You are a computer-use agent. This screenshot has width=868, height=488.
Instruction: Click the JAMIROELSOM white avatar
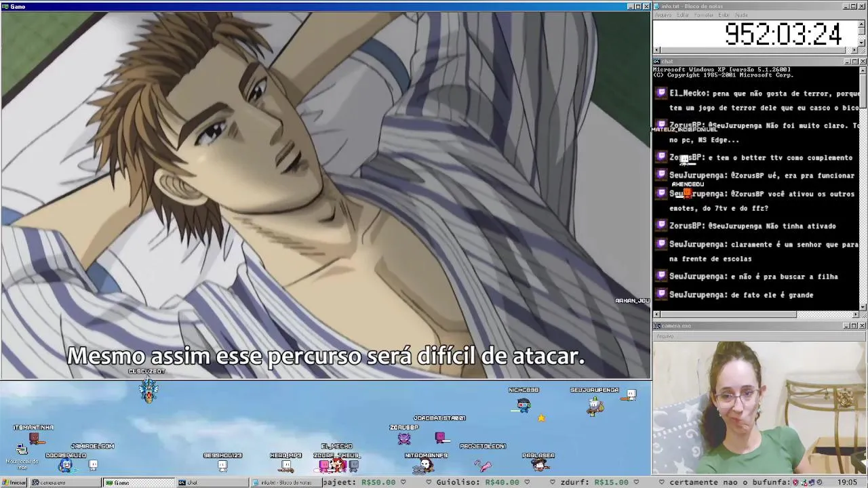tap(94, 465)
